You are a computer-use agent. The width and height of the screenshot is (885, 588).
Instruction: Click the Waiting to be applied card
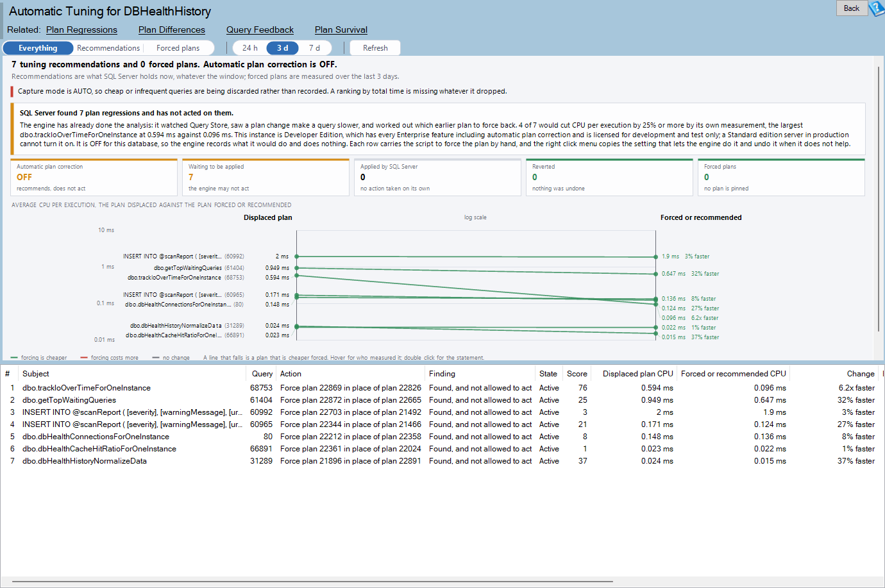266,177
